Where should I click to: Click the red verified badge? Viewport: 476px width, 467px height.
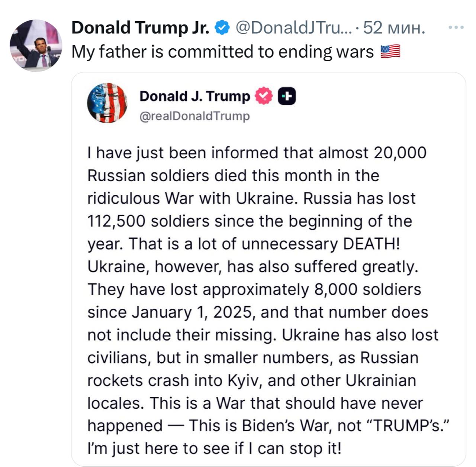[264, 96]
